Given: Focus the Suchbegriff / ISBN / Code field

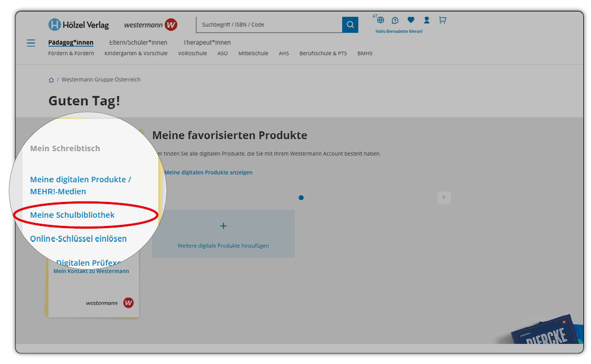Looking at the screenshot, I should pyautogui.click(x=268, y=25).
